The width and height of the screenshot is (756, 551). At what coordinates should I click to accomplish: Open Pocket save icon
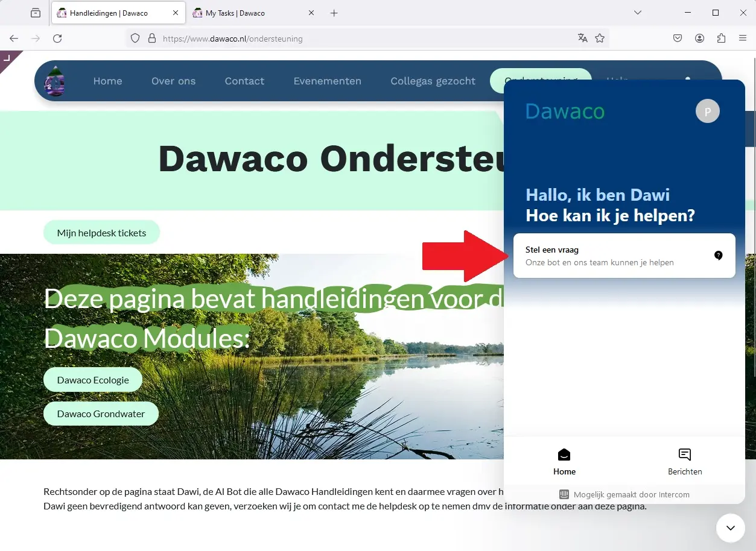point(678,39)
